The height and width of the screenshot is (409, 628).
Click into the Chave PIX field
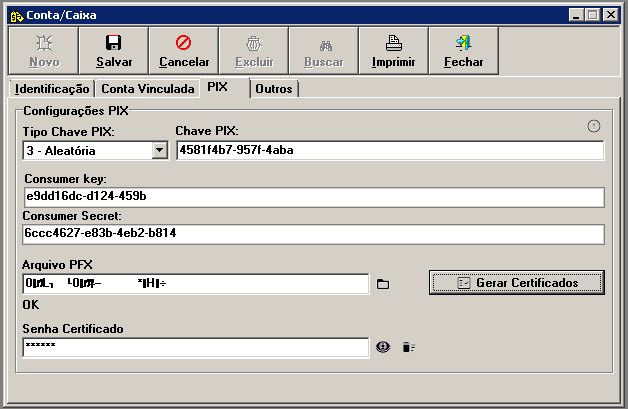point(390,151)
